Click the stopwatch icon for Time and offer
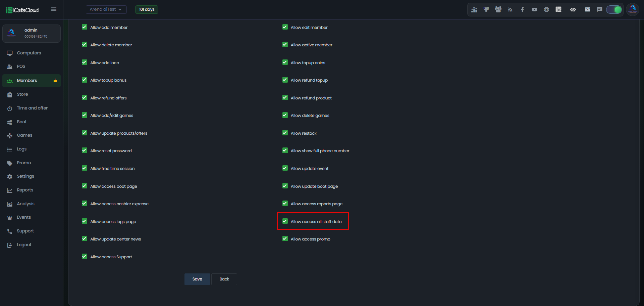The width and height of the screenshot is (644, 306). [x=10, y=108]
